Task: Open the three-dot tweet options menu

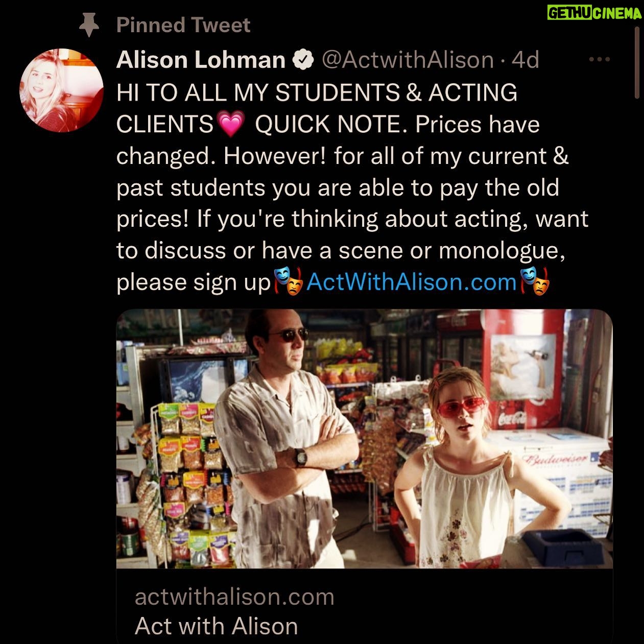Action: click(600, 60)
